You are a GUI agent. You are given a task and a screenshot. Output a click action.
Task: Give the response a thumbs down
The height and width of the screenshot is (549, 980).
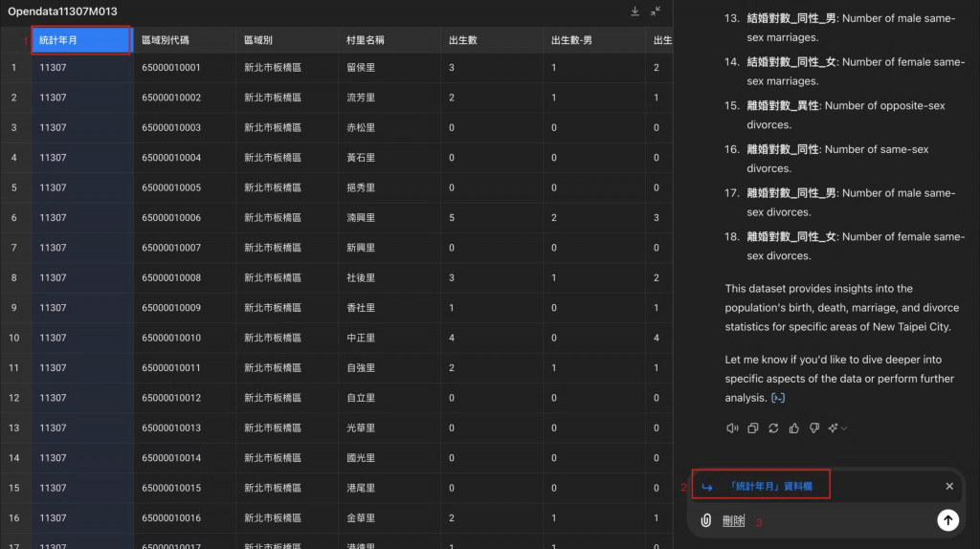[x=813, y=428]
